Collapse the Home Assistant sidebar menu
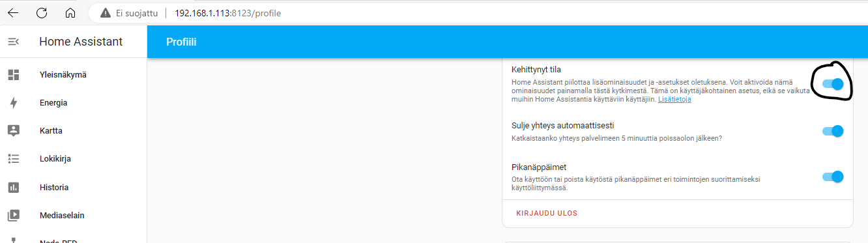 click(x=13, y=42)
